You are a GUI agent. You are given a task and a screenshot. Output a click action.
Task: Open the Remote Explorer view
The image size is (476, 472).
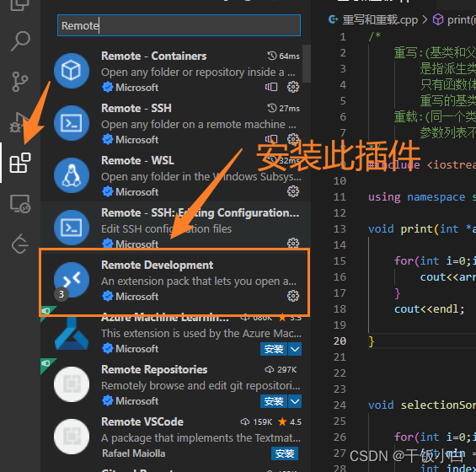pos(20,203)
